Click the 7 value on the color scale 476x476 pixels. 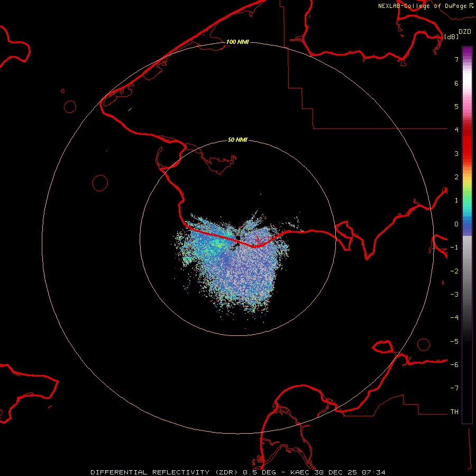pyautogui.click(x=456, y=59)
